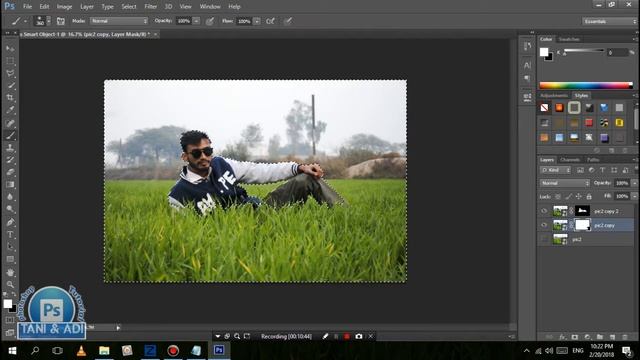The image size is (640, 360).
Task: Switch to the Paths tab
Action: click(593, 160)
